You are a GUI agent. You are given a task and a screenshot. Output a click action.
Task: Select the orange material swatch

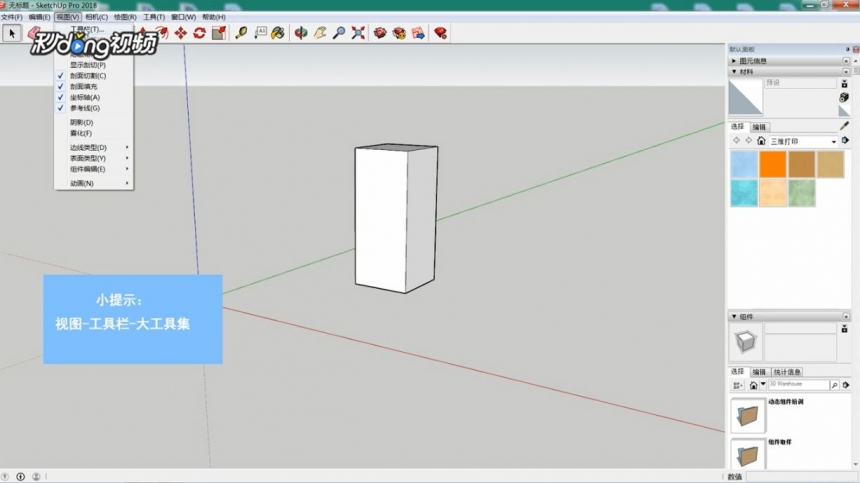pyautogui.click(x=773, y=164)
